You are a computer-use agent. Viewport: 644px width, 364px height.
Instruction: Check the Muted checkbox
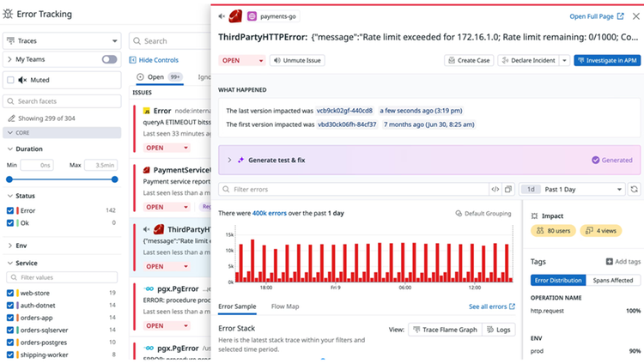pos(10,80)
